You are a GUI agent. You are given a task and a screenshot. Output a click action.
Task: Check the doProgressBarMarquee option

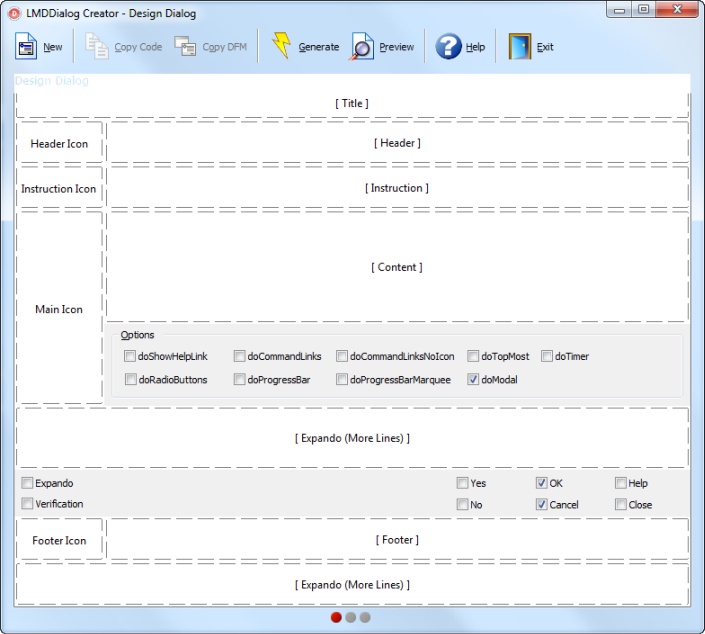coord(342,380)
